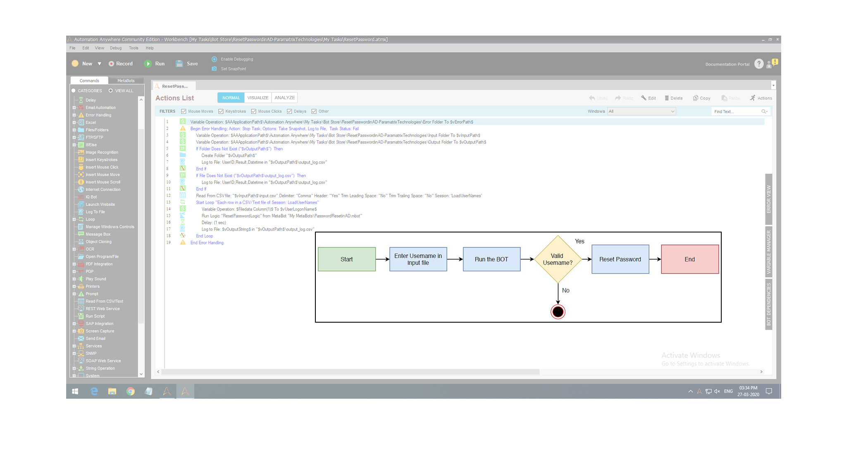Select the Delay command icon
868x455 pixels.
81,100
